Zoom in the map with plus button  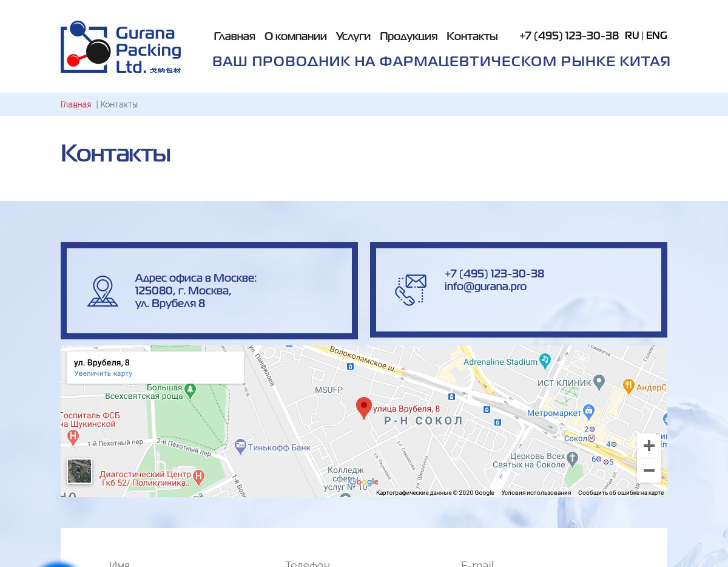pos(649,446)
